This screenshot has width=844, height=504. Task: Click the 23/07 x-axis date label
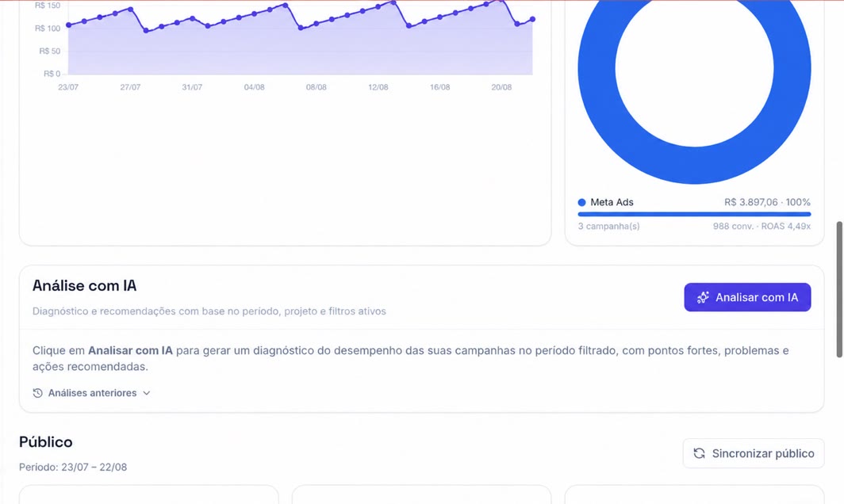pos(68,87)
